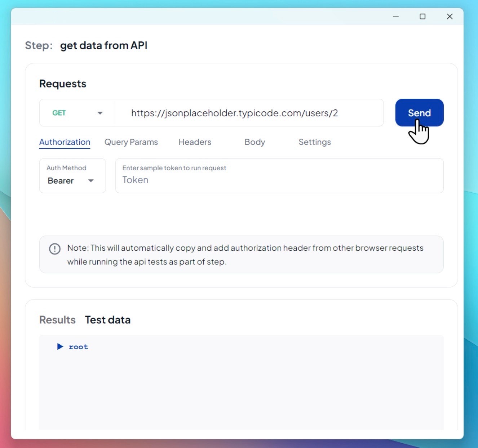Select the GET method label
Viewport: 478px width, 448px height.
(x=59, y=113)
